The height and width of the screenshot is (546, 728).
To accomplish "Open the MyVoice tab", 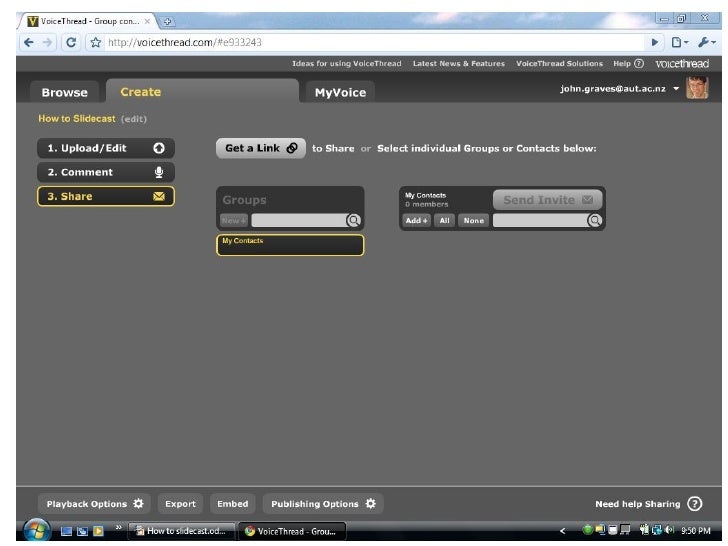I will [x=340, y=92].
